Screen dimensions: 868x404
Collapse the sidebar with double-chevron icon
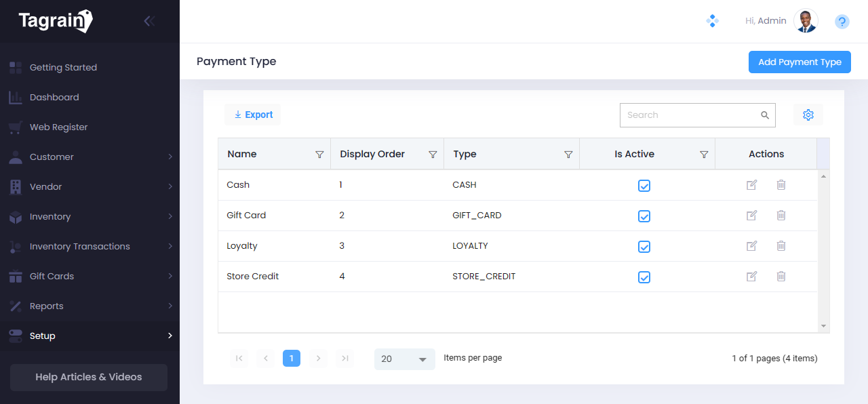click(x=149, y=21)
